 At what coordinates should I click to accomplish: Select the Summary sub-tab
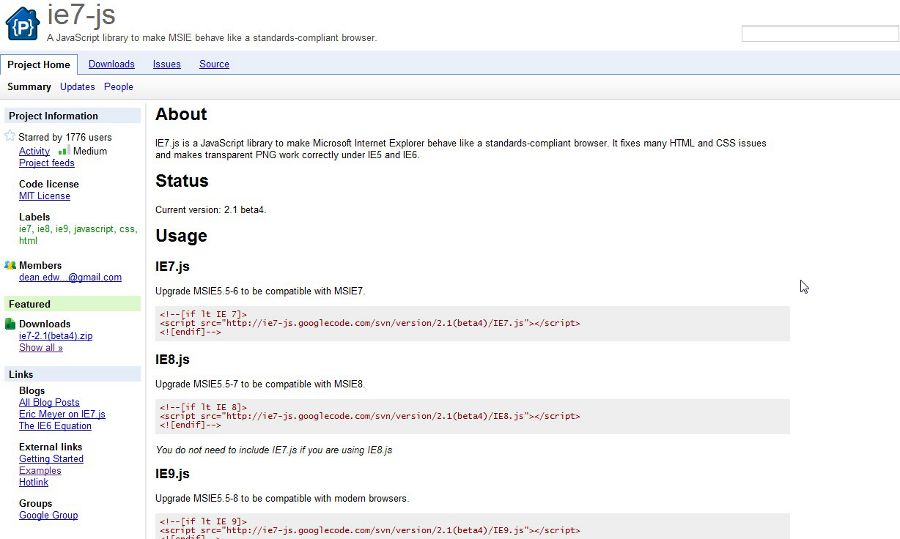[x=29, y=87]
